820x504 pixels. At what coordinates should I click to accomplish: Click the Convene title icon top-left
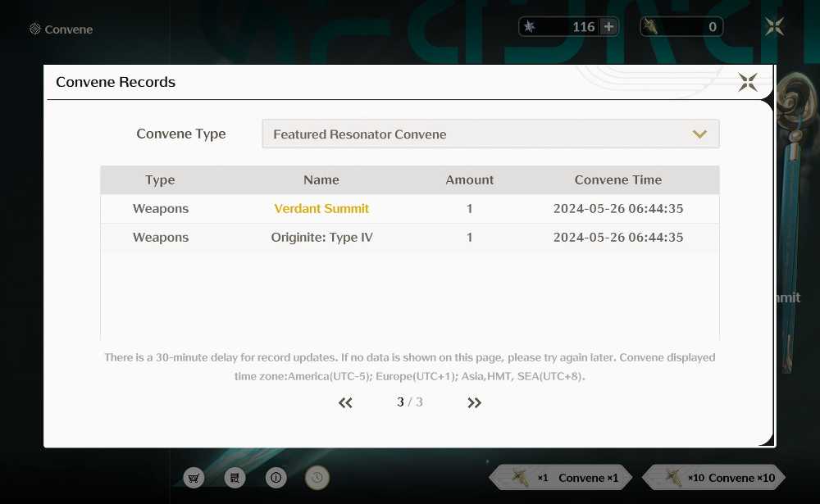tap(35, 30)
